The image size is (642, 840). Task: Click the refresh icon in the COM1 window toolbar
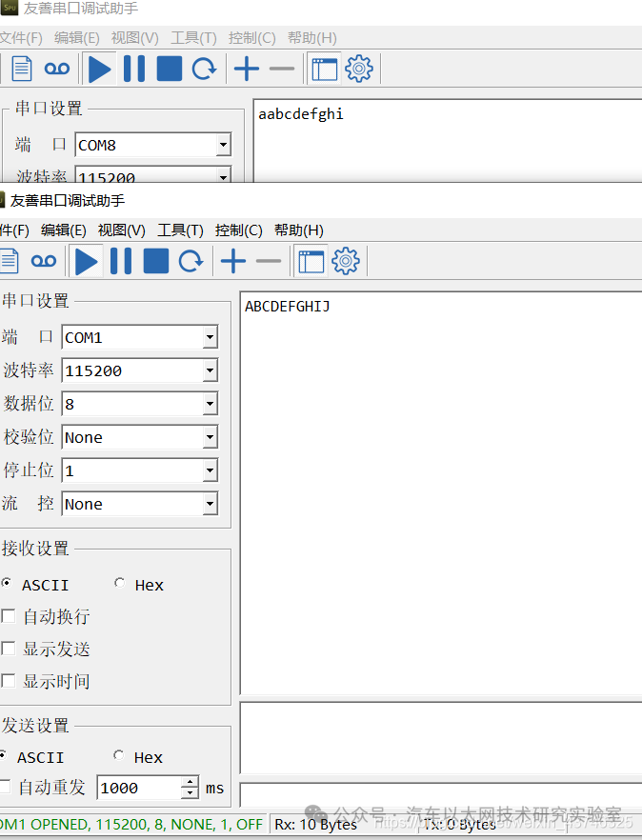point(191,261)
